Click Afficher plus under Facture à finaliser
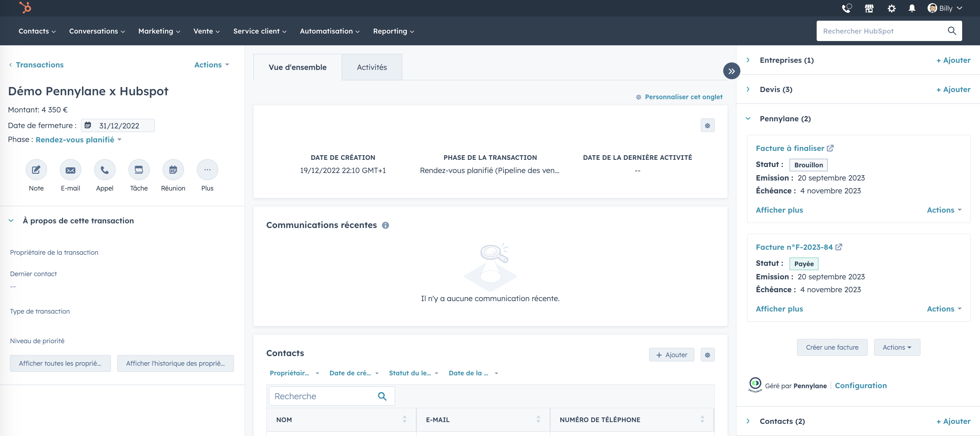 tap(779, 210)
